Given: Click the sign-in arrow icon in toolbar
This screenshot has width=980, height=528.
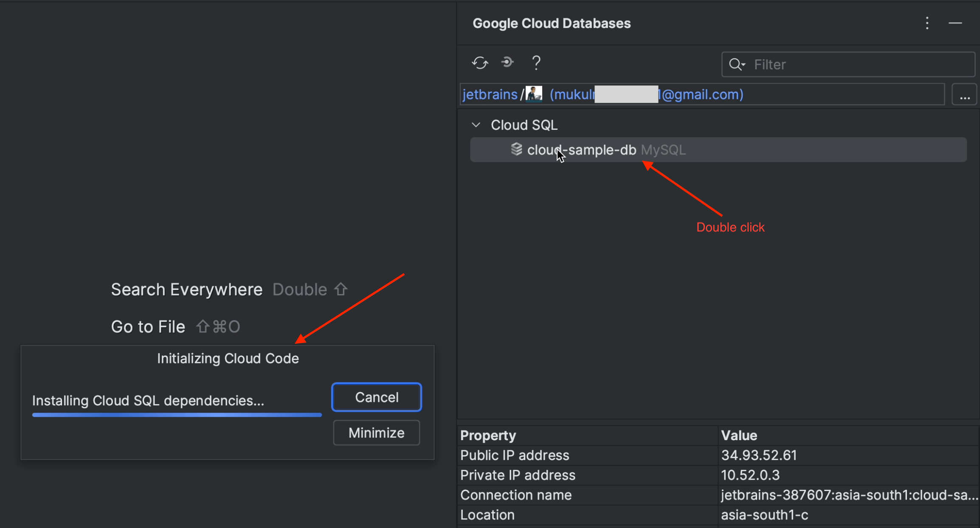Looking at the screenshot, I should click(x=507, y=63).
